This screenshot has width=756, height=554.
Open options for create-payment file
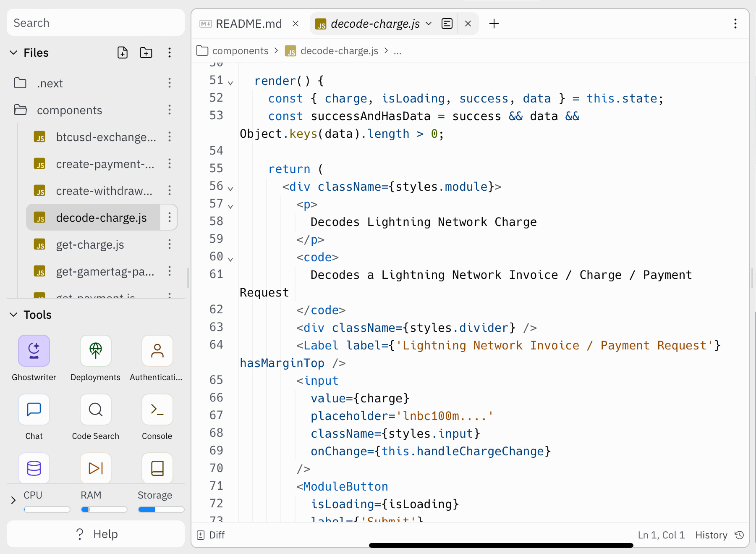click(170, 163)
